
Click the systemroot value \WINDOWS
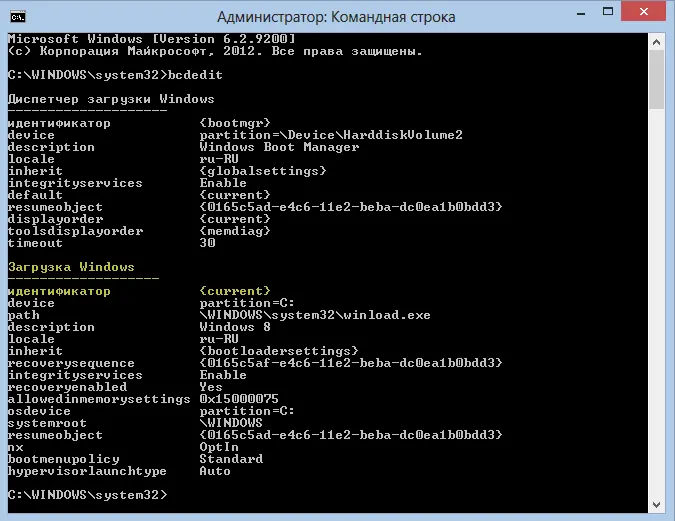tap(231, 423)
